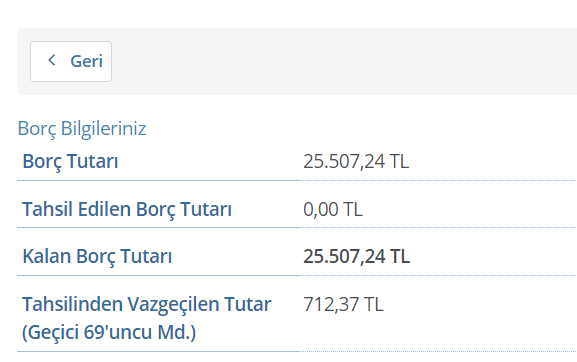Image resolution: width=577 pixels, height=362 pixels.
Task: Click the TL suffix of the 712,37 amount
Action: pyautogui.click(x=374, y=304)
